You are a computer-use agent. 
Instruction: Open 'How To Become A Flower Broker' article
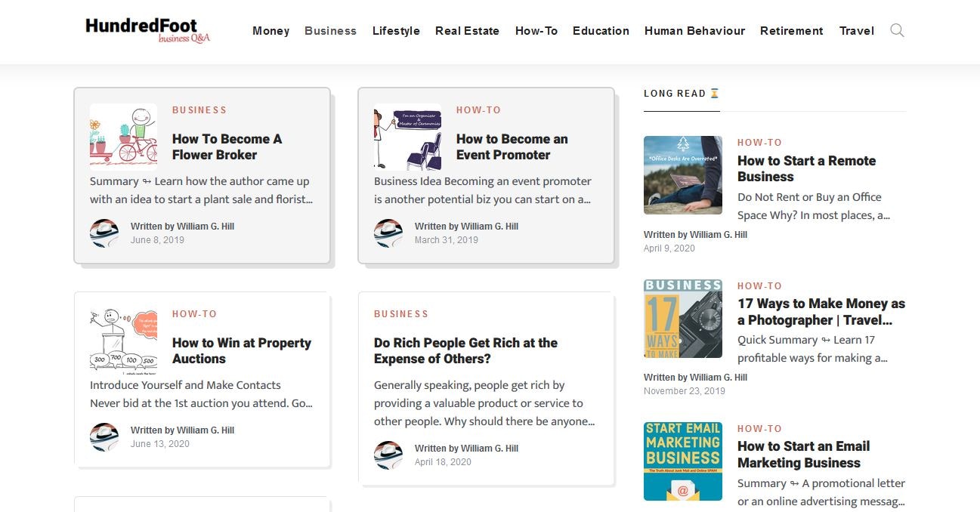(227, 147)
